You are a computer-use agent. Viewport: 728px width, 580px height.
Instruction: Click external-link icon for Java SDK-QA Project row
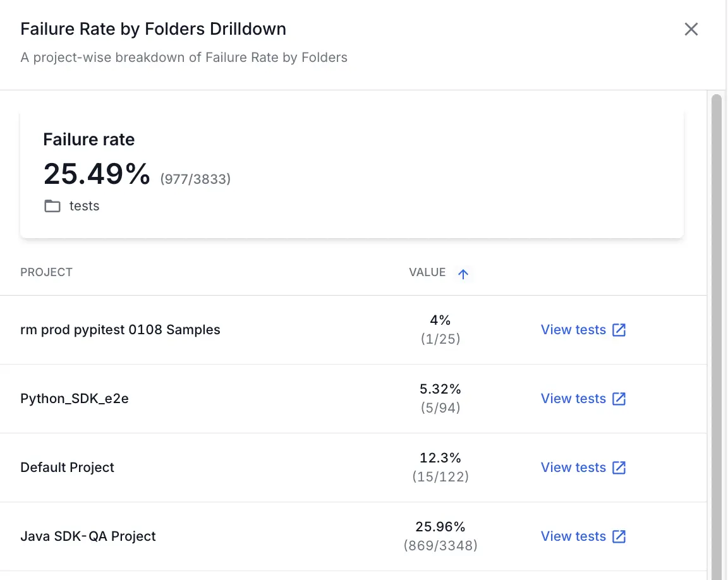click(x=619, y=536)
